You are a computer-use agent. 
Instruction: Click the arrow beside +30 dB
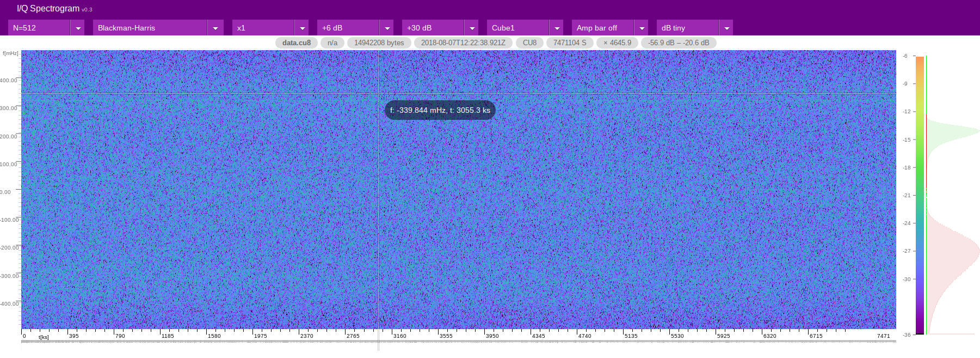[x=472, y=28]
